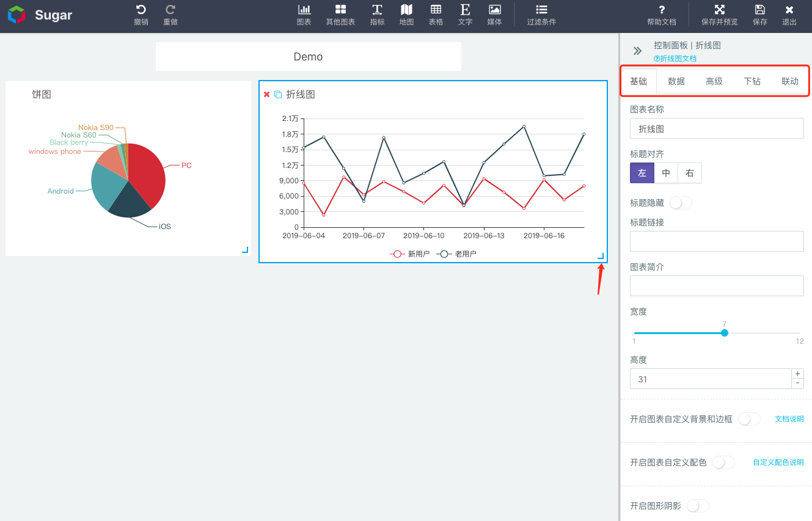
Task: Switch to the 基础 tab
Action: 638,81
